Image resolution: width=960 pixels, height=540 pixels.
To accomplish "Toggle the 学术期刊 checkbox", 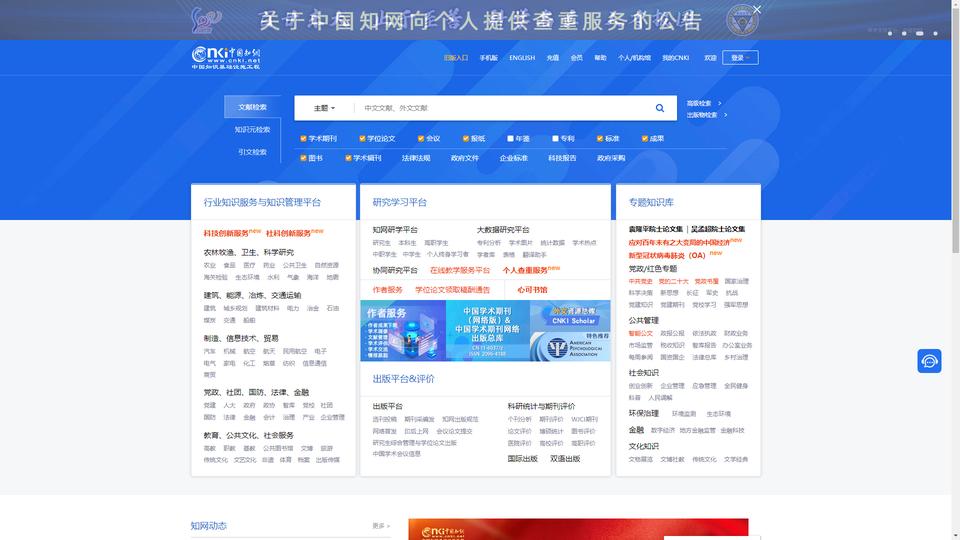I will [303, 138].
